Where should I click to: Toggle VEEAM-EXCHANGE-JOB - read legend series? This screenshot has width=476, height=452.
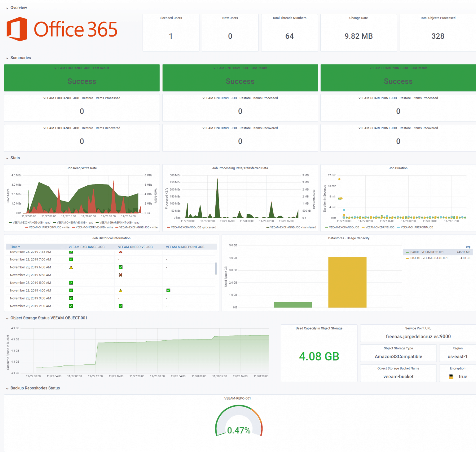[31, 223]
